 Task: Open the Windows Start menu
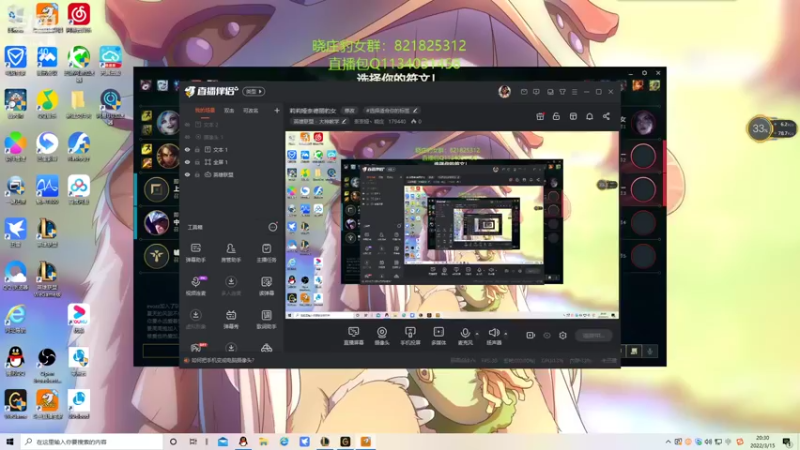tap(10, 441)
